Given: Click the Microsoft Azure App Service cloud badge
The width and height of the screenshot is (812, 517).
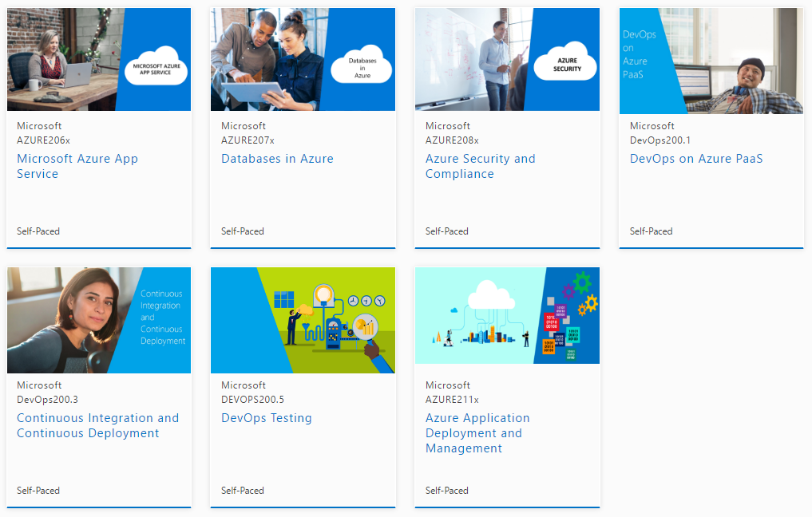Looking at the screenshot, I should 156,69.
